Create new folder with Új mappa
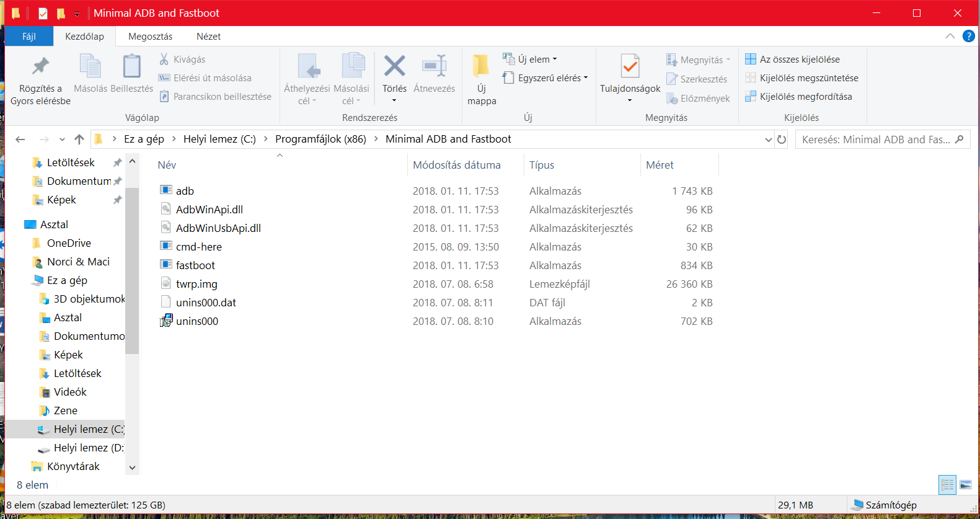The image size is (980, 519). [482, 79]
